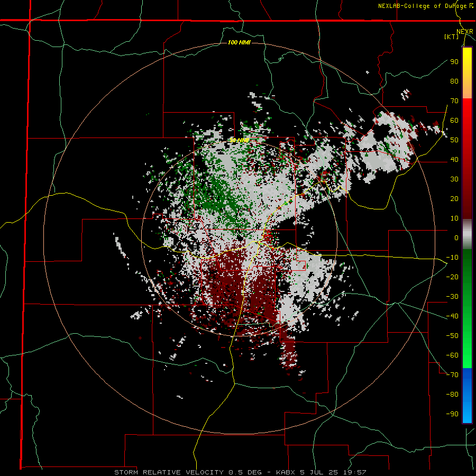This screenshot has height=476, width=476.
Task: Click the -50 knot legend label
Action: coord(452,336)
